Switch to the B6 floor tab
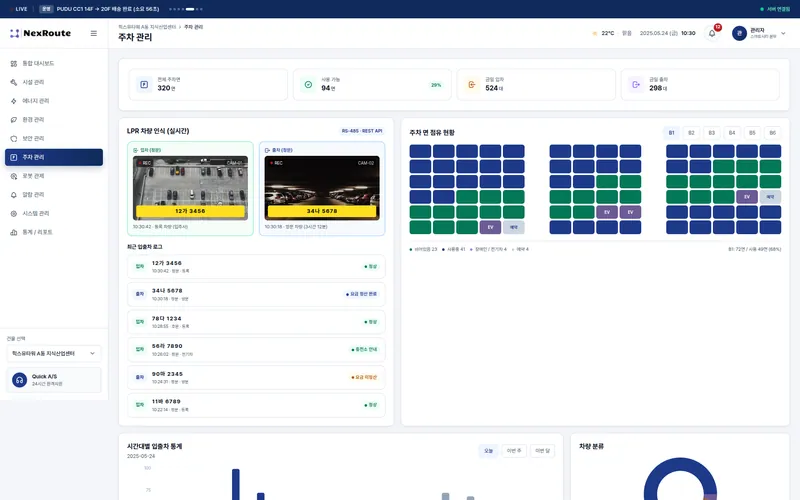The height and width of the screenshot is (500, 800). tap(772, 133)
